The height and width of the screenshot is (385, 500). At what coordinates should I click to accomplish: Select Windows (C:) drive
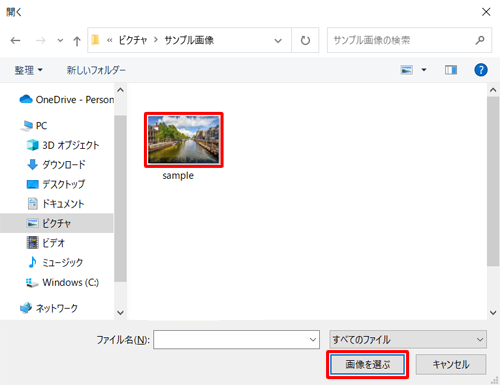point(63,282)
